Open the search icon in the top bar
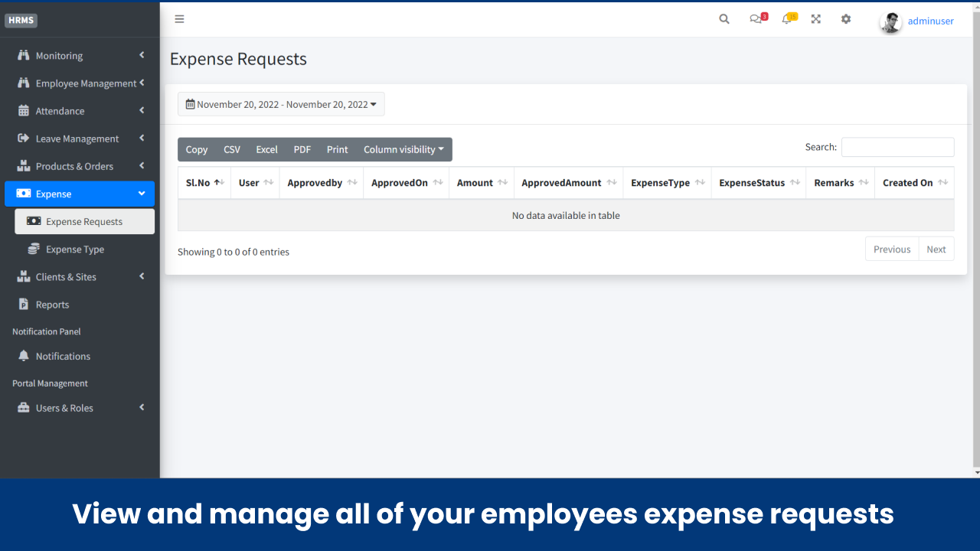980x551 pixels. coord(724,18)
